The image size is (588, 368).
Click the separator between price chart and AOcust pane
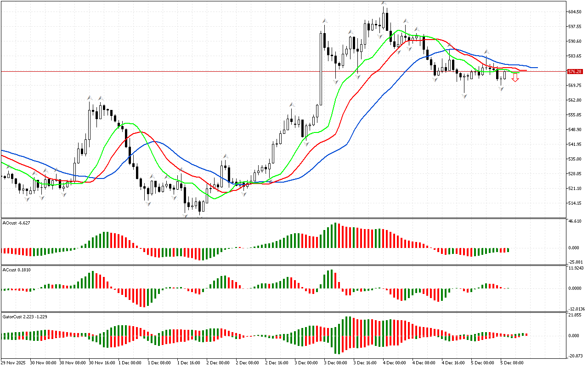pyautogui.click(x=283, y=218)
